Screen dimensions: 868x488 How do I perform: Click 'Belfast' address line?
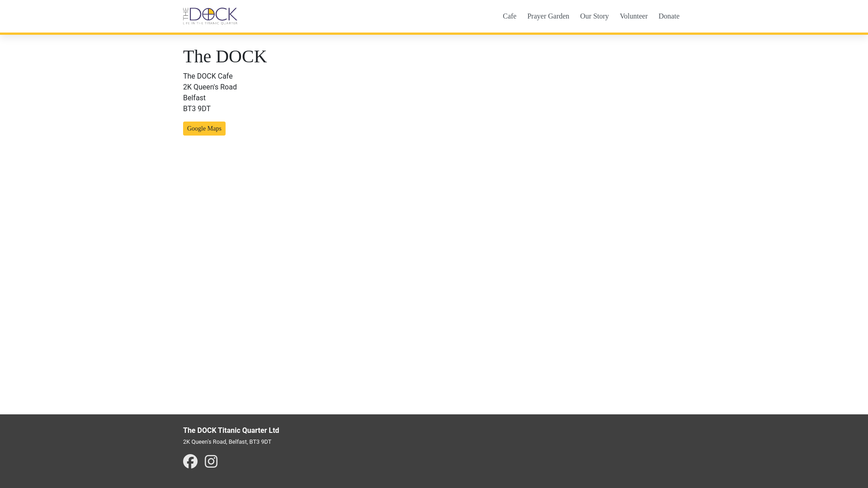194,98
